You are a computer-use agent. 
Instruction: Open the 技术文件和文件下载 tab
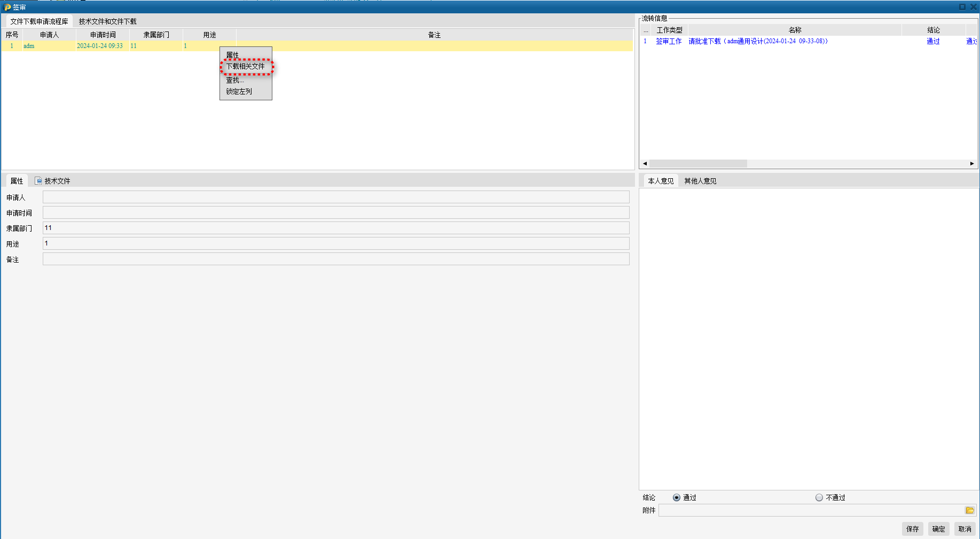point(108,21)
